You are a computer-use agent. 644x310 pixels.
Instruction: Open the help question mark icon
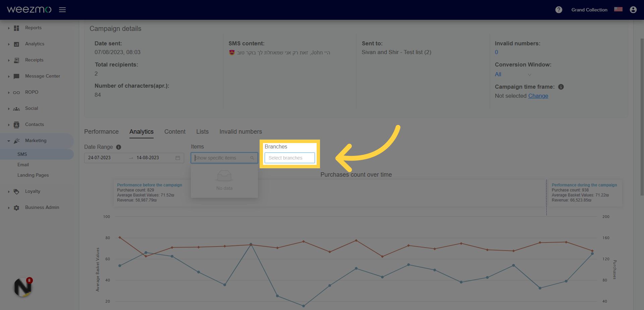[x=558, y=10]
